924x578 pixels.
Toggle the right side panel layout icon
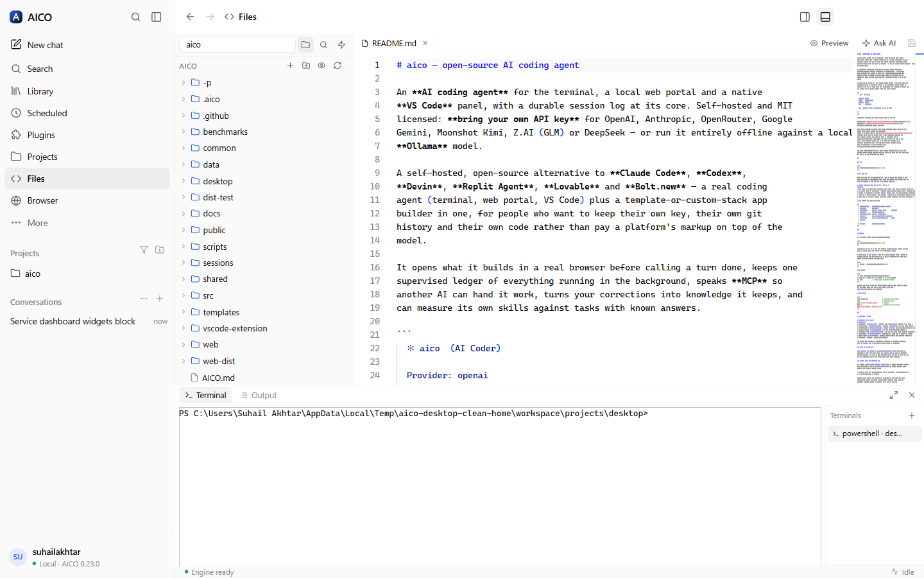tap(805, 17)
